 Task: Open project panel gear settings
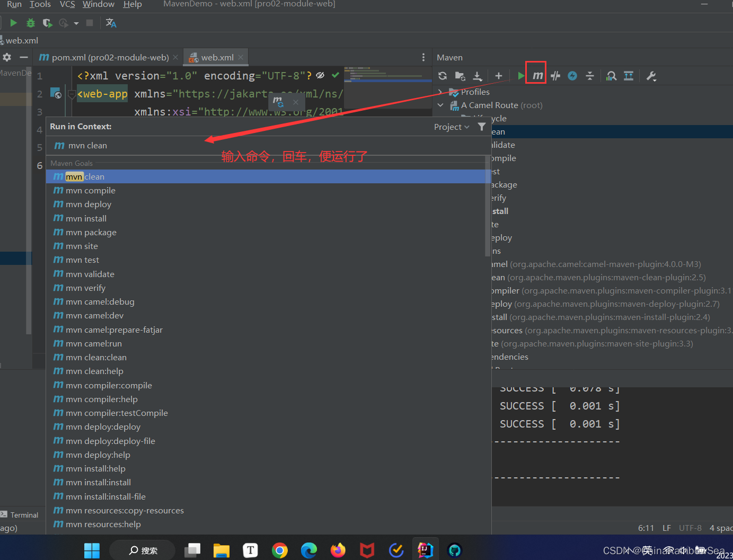(x=7, y=57)
